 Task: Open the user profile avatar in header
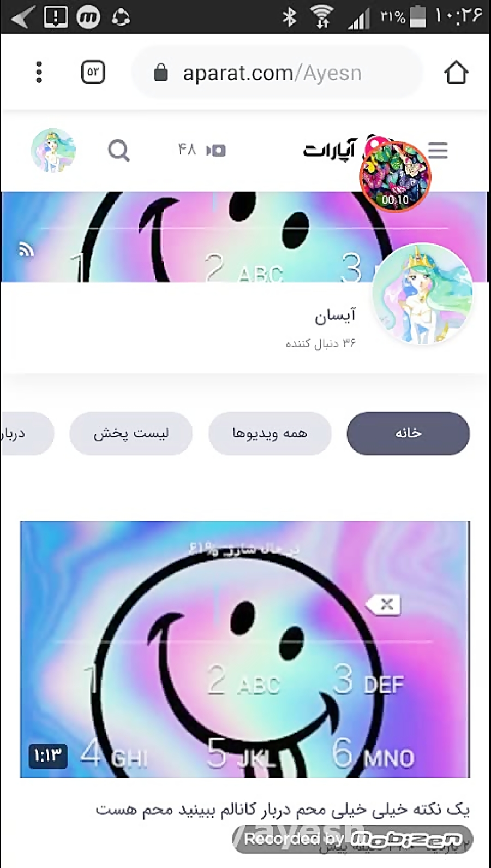pos(53,151)
